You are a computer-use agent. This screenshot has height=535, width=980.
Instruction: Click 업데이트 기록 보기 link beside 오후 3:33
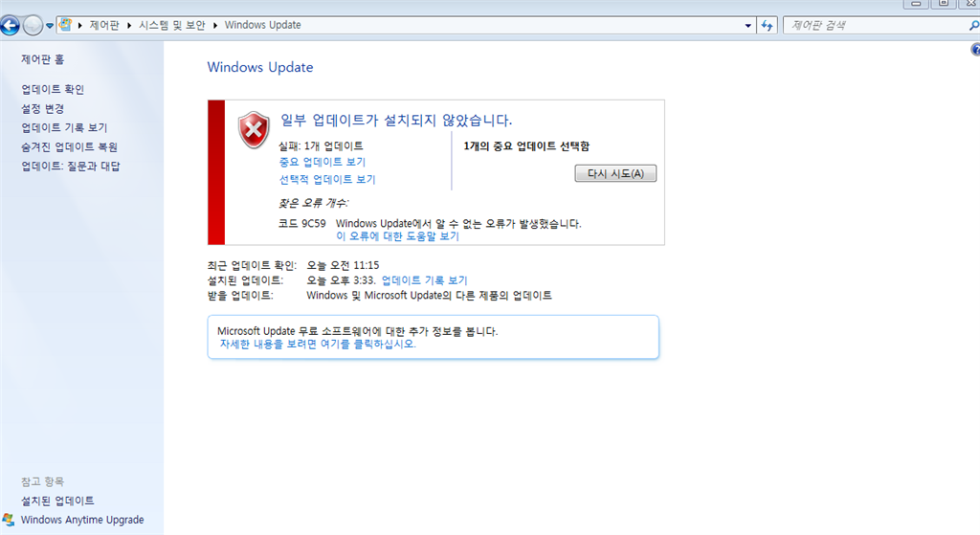[x=424, y=280]
